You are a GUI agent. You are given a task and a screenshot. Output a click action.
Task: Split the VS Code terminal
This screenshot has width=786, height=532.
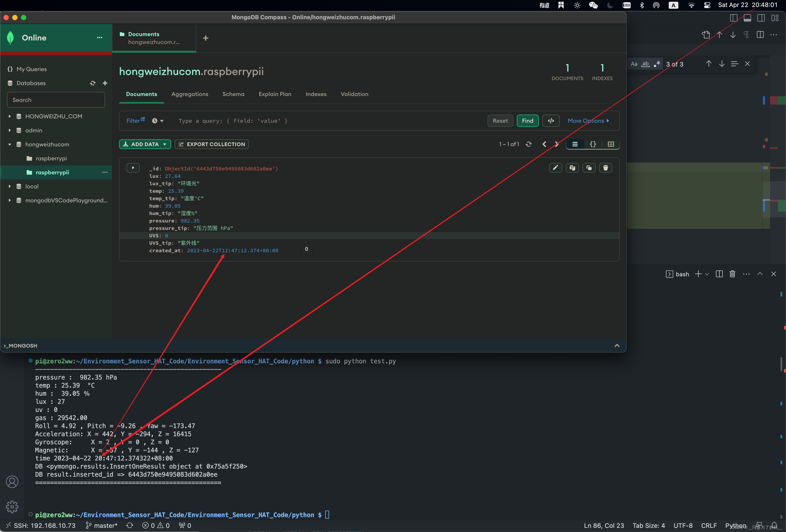click(719, 274)
